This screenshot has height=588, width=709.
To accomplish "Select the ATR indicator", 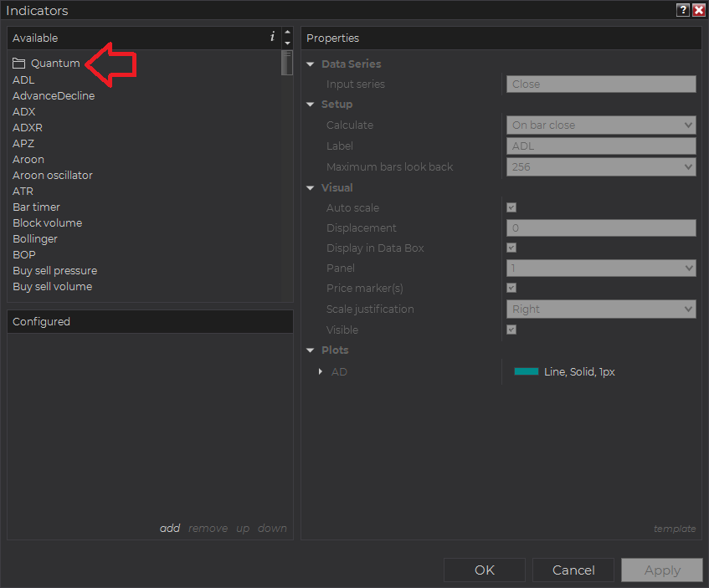I will (23, 192).
